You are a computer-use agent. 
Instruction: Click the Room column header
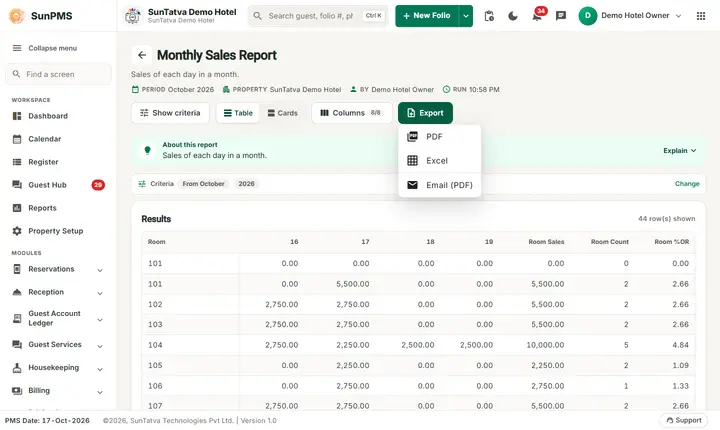(x=157, y=242)
